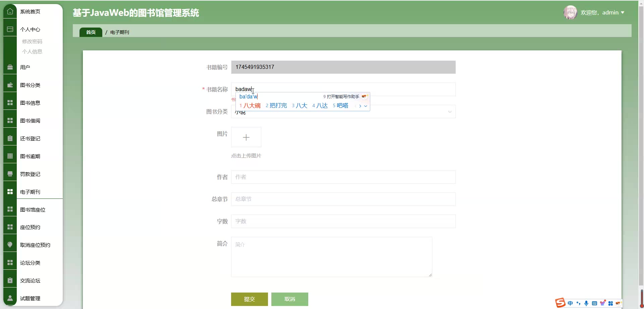The image size is (644, 309).
Task: Open the IME toolbox four-squares icon
Action: pos(611,303)
